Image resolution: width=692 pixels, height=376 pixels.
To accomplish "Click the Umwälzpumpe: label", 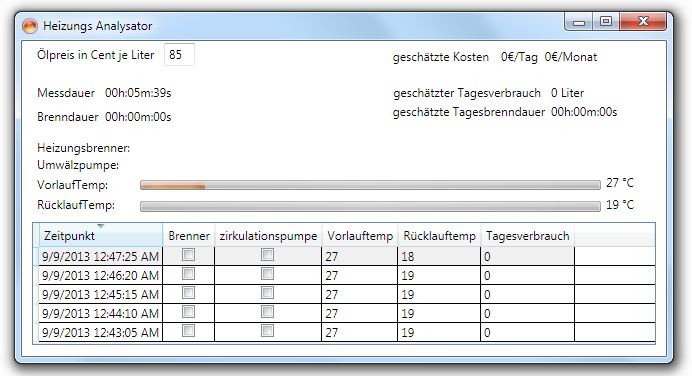I will 78,165.
